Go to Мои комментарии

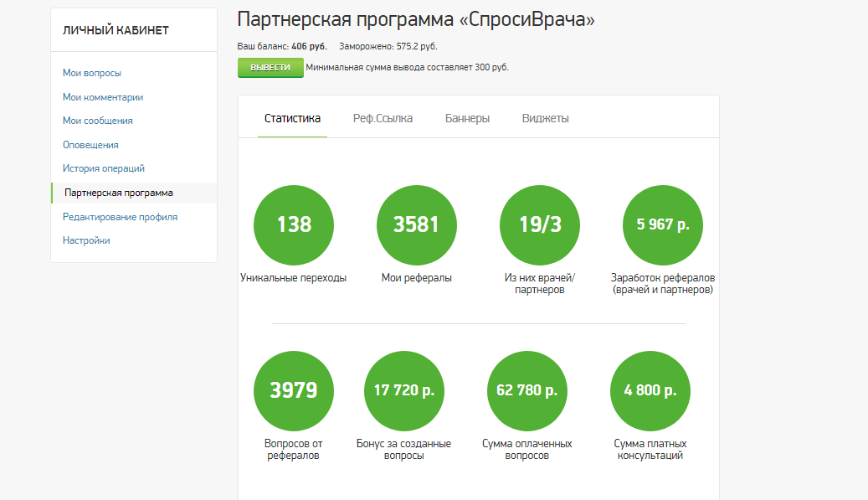pyautogui.click(x=103, y=97)
